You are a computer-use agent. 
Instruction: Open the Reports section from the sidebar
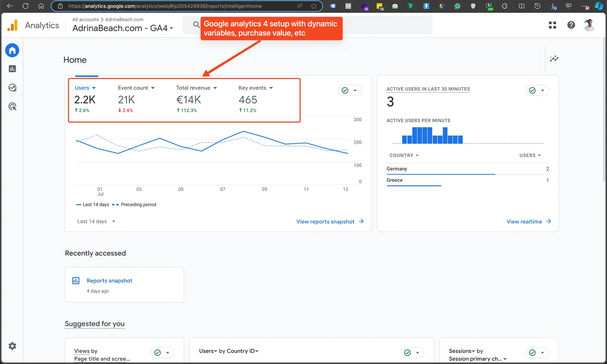[12, 68]
